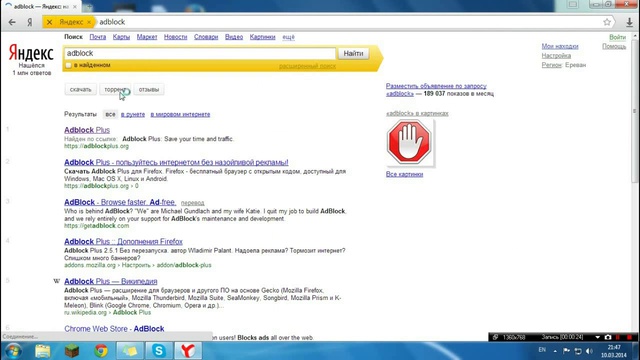Expand the 'ещё' services menu

[x=288, y=37]
